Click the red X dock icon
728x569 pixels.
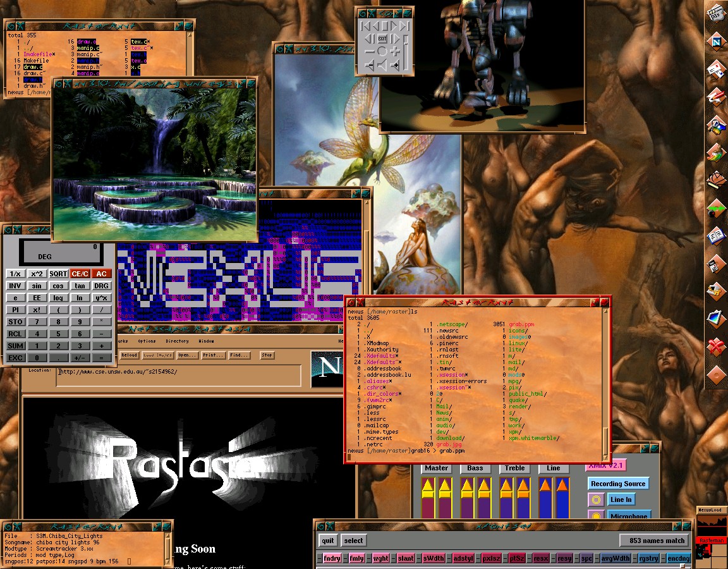point(716,347)
